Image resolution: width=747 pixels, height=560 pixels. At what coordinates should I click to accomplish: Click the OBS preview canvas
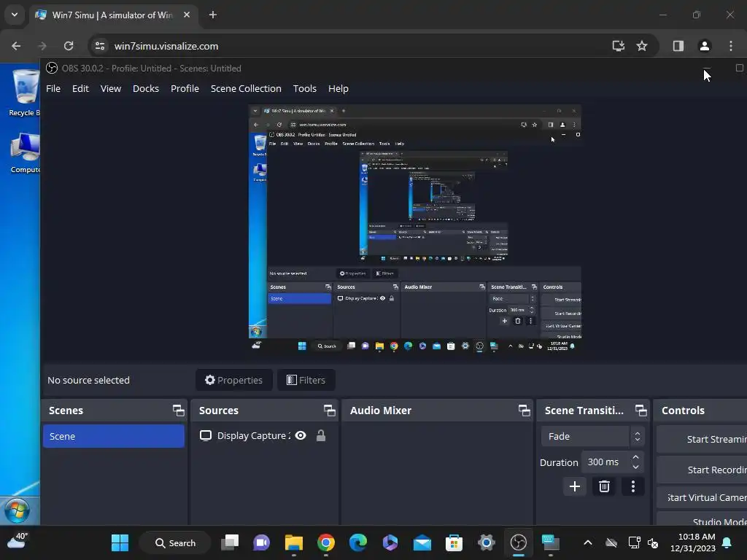(415, 228)
